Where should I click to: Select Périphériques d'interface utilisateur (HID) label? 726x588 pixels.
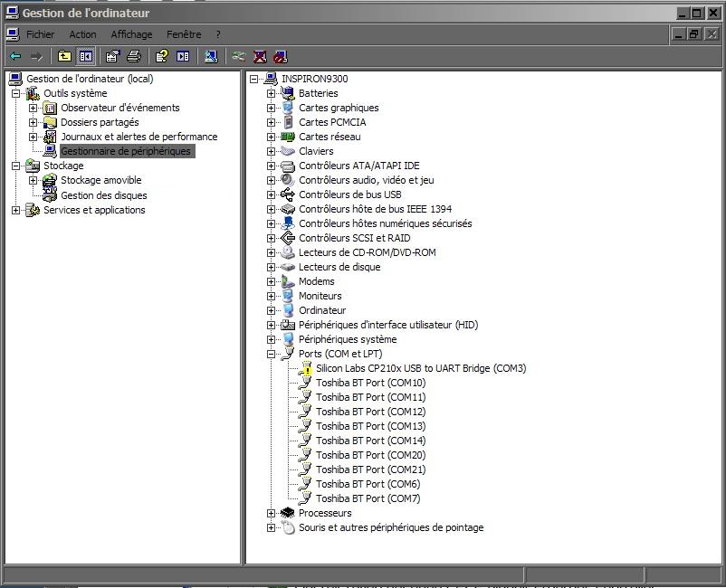pos(388,325)
